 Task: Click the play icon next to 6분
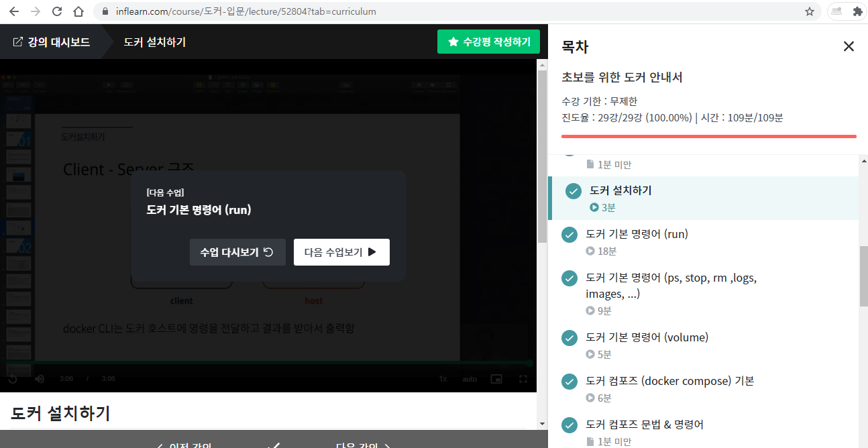590,398
